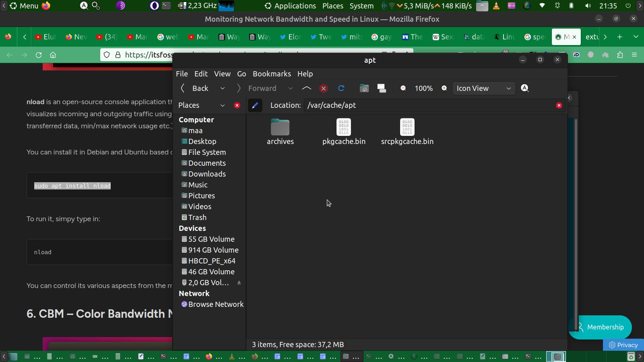Open the Forward history dropdown arrow
Screen dimensions: 644x362
[x=291, y=88]
